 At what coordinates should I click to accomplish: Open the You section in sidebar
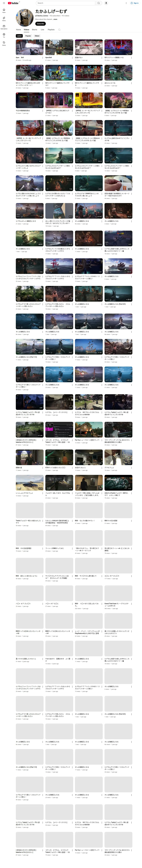coord(4,35)
